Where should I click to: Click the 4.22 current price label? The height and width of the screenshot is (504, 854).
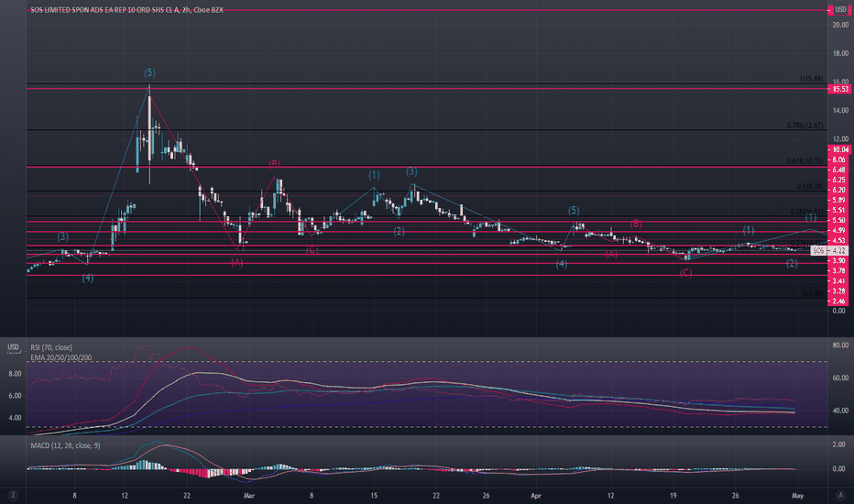[838, 251]
